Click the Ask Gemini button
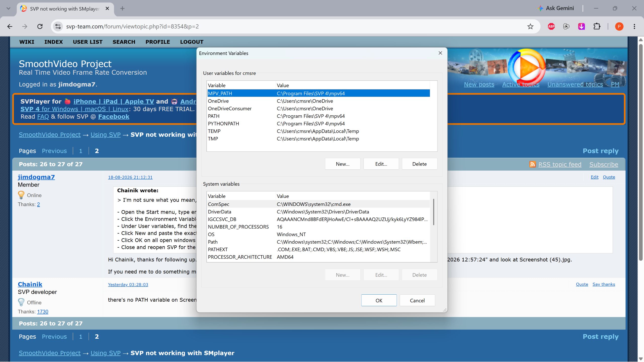644x362 pixels. click(x=555, y=8)
